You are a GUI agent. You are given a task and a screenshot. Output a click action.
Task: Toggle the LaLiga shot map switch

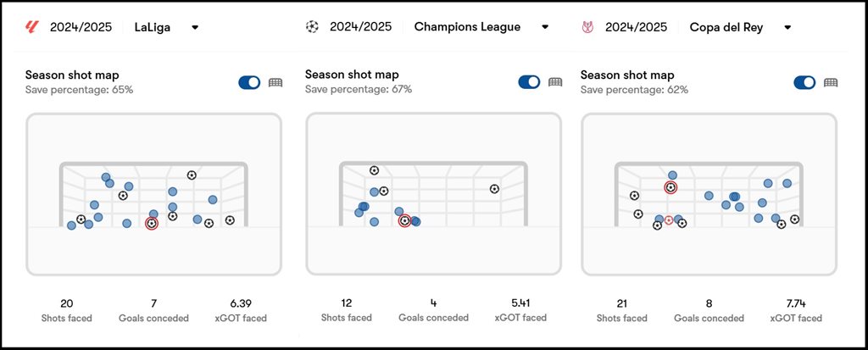pos(249,82)
